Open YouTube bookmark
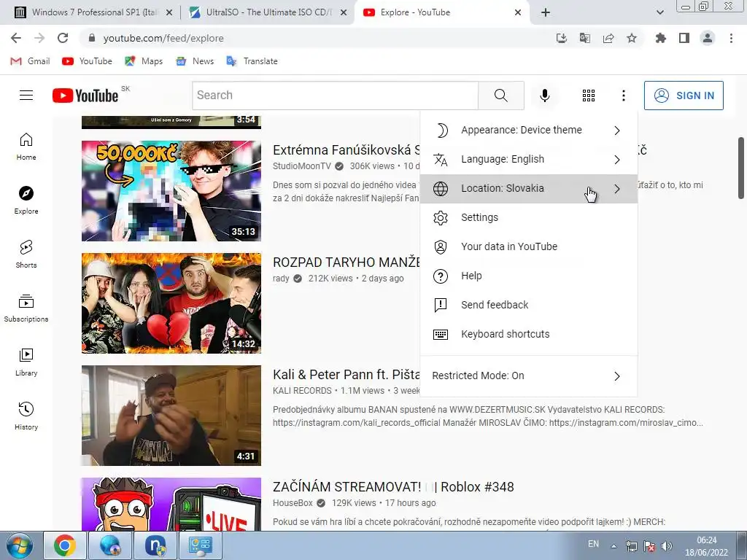This screenshot has height=560, width=747. [88, 61]
